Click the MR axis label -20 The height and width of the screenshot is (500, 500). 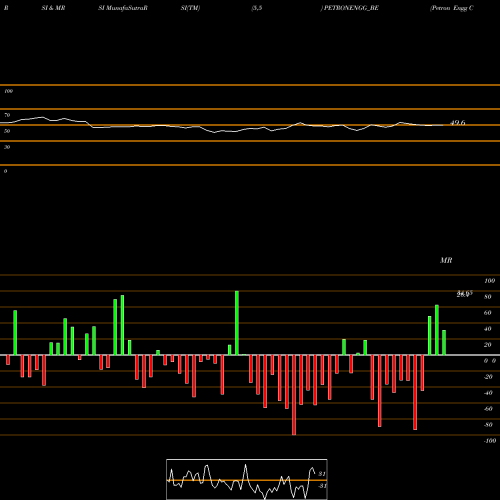(488, 377)
